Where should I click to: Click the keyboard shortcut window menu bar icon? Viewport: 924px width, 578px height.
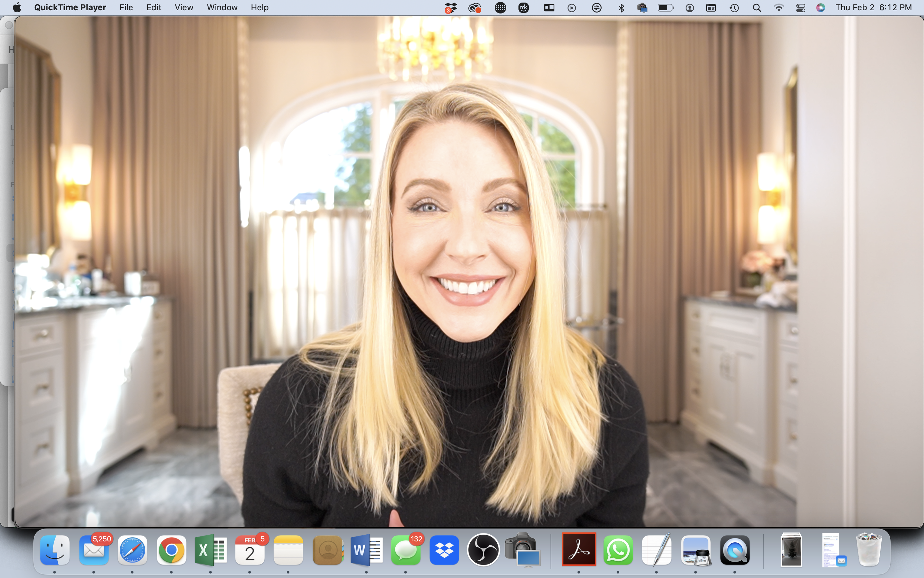[711, 8]
